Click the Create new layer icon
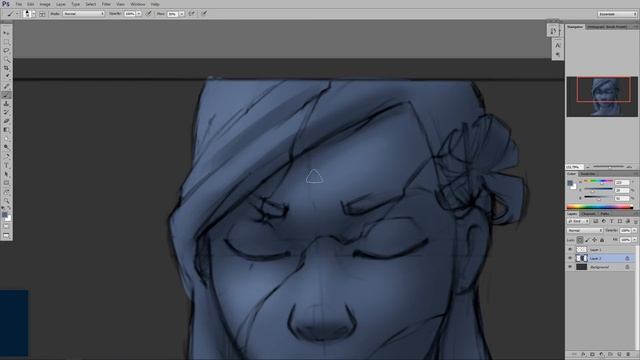Image resolution: width=640 pixels, height=360 pixels. pos(619,355)
